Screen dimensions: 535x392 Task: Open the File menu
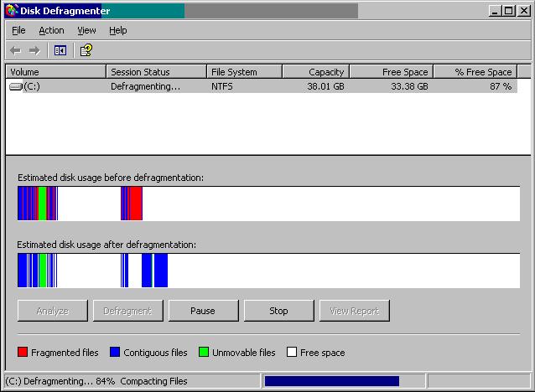tap(18, 30)
